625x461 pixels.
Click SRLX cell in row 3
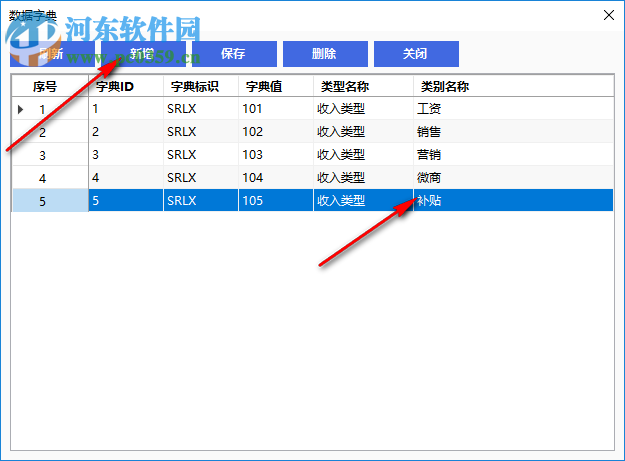pyautogui.click(x=201, y=155)
